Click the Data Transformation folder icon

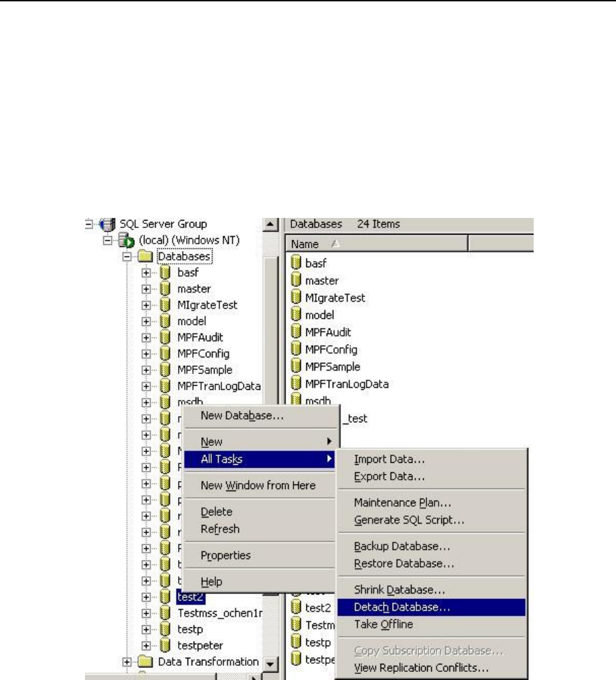[145, 662]
